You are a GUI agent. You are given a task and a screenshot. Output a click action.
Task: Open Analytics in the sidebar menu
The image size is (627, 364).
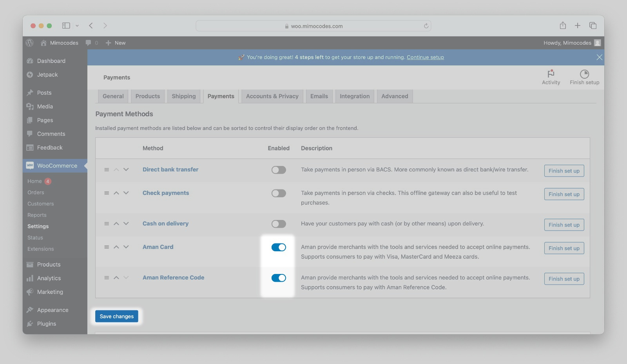[49, 278]
